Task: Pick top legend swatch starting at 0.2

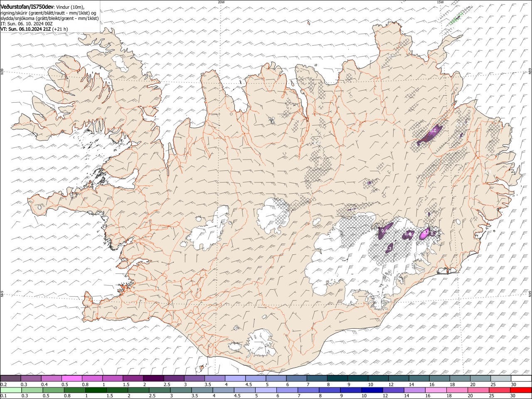Action: pyautogui.click(x=10, y=378)
